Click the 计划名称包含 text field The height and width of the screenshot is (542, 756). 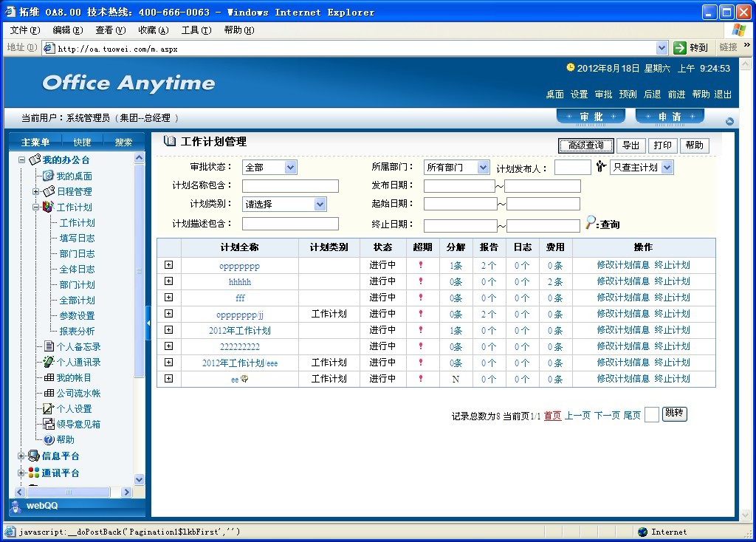(x=290, y=186)
